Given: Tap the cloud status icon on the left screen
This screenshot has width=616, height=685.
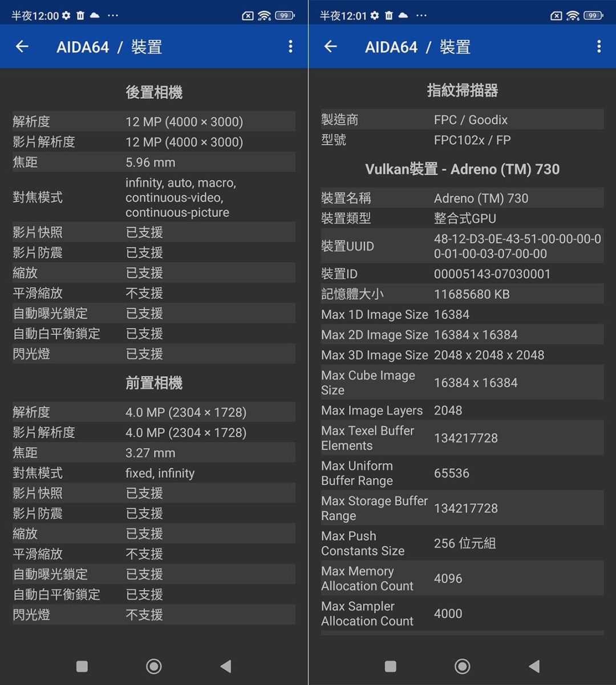Looking at the screenshot, I should tap(94, 15).
